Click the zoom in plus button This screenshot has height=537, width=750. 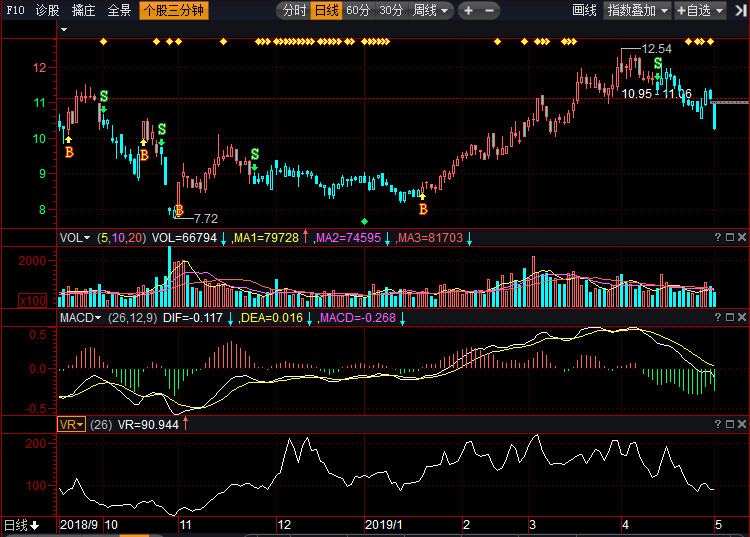point(468,10)
